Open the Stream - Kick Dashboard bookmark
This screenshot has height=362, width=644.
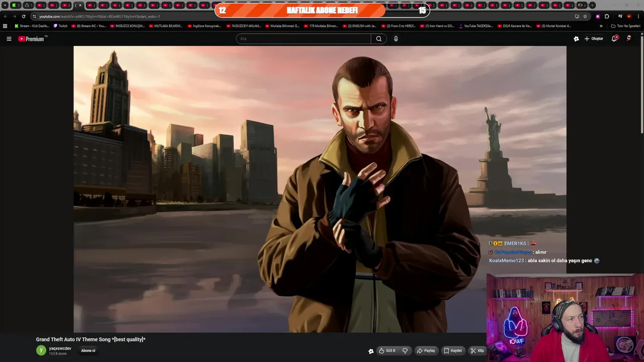pyautogui.click(x=32, y=26)
